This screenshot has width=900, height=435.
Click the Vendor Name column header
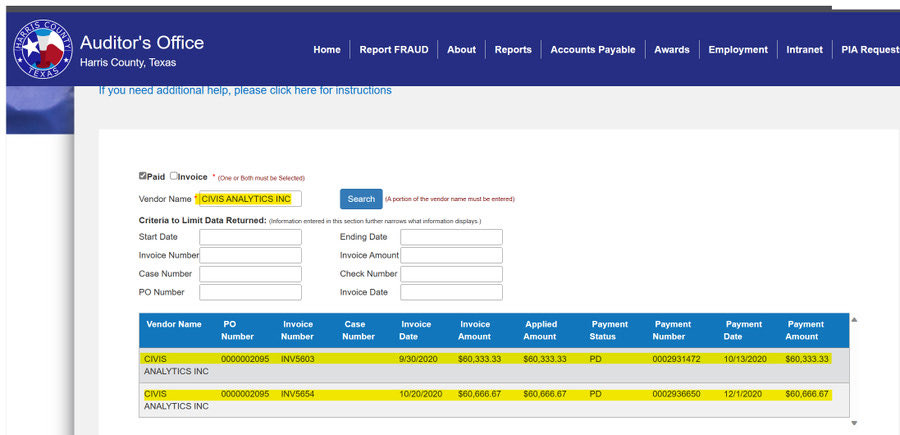pyautogui.click(x=174, y=324)
